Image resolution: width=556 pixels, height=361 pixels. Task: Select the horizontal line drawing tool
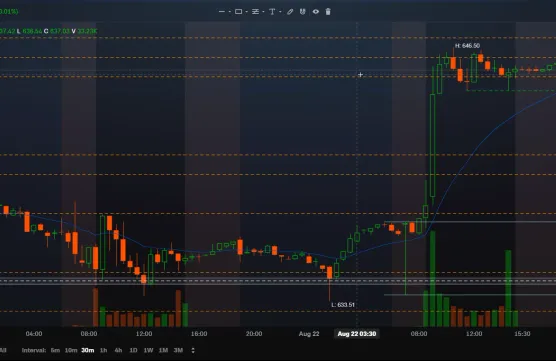(x=222, y=12)
